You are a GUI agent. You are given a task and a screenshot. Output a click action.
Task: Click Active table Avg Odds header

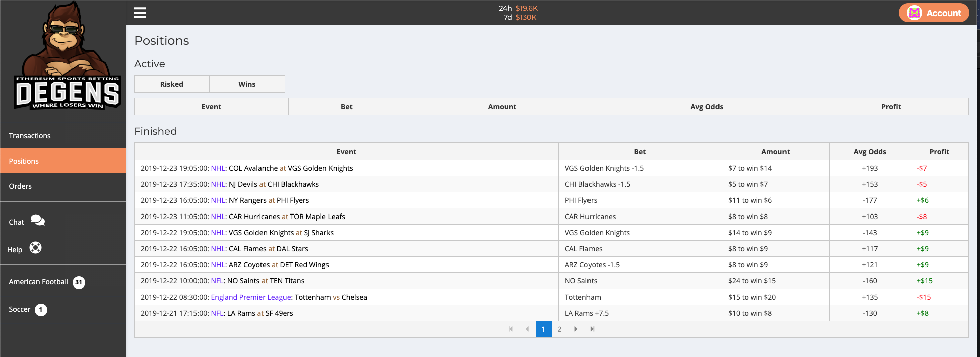pyautogui.click(x=706, y=107)
